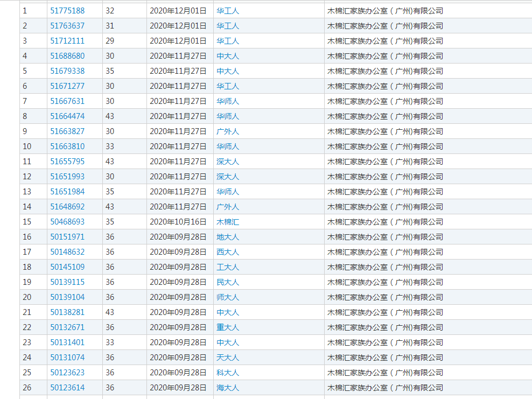Open registration number 51679338 link

point(67,71)
